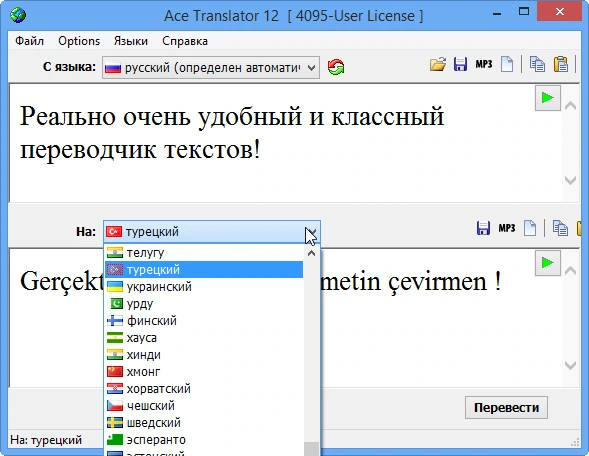Open the Языки menu
589x456 pixels.
tap(131, 41)
